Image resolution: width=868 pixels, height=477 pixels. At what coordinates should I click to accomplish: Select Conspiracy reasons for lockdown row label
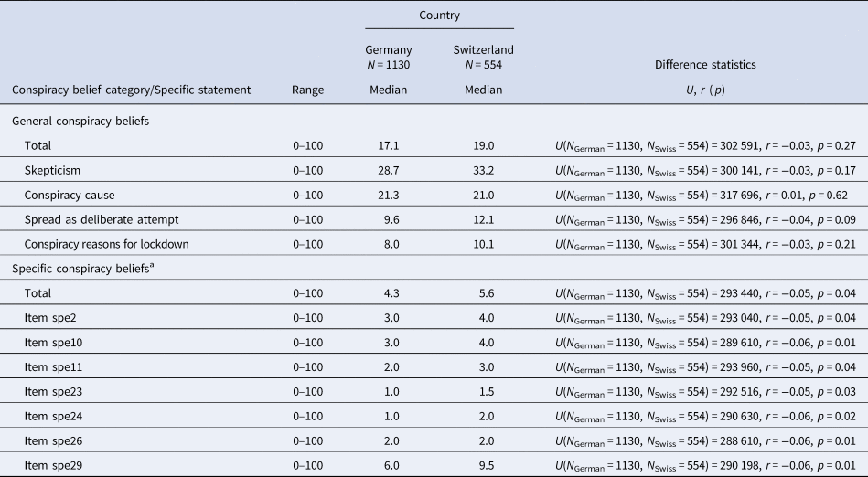pyautogui.click(x=106, y=244)
